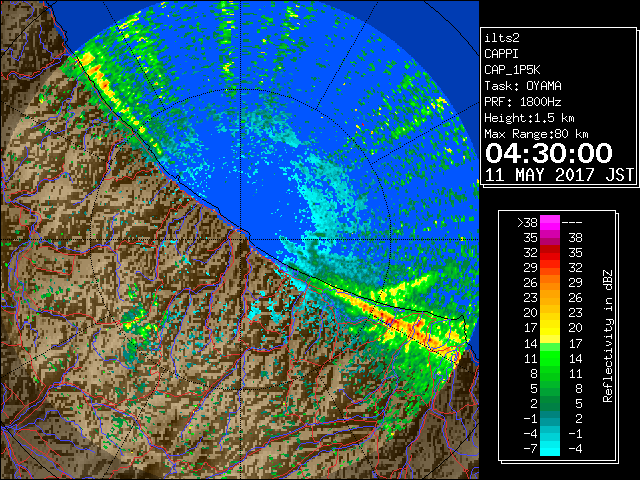Click the '-4' label right of the bottom swatch
The height and width of the screenshot is (480, 640).
[575, 449]
